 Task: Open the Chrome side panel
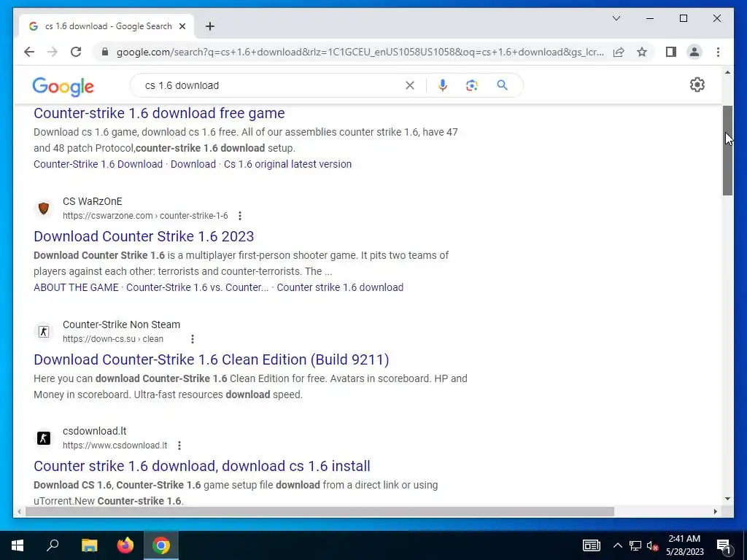click(671, 52)
